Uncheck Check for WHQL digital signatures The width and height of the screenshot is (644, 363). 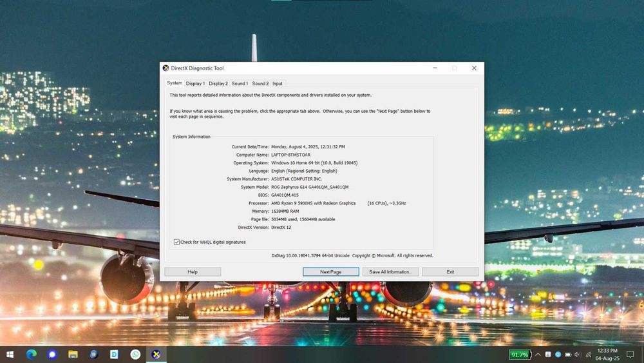(176, 242)
